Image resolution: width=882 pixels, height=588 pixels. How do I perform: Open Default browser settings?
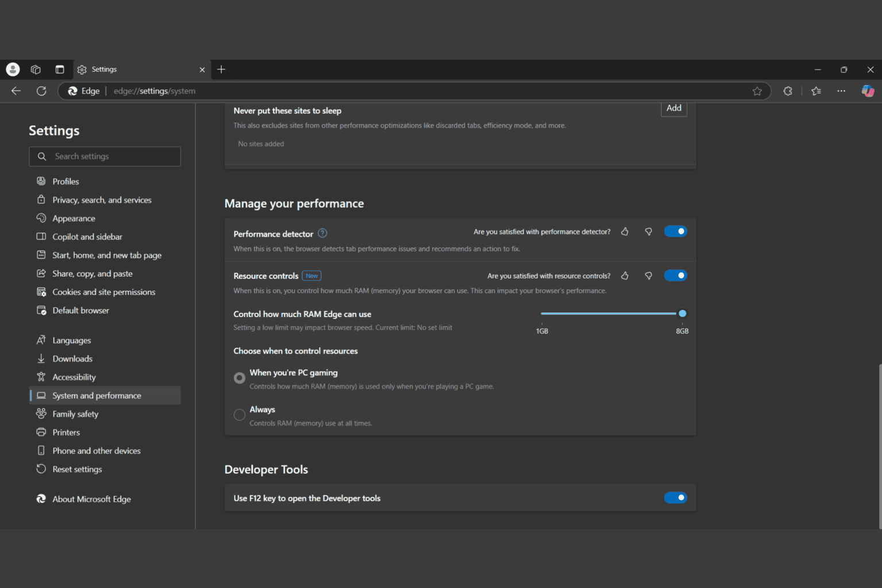pos(105,310)
